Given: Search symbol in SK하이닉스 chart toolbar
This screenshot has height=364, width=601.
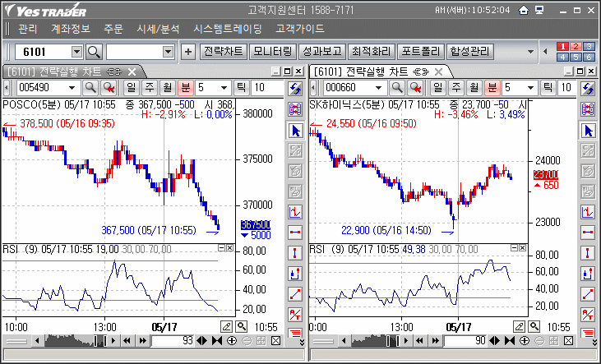Looking at the screenshot, I should [397, 88].
